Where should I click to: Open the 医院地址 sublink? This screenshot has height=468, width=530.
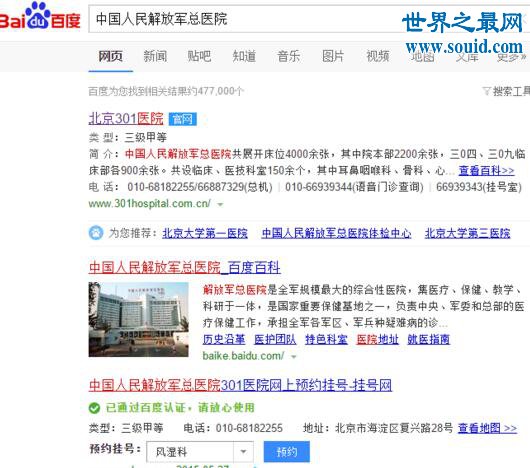377,339
